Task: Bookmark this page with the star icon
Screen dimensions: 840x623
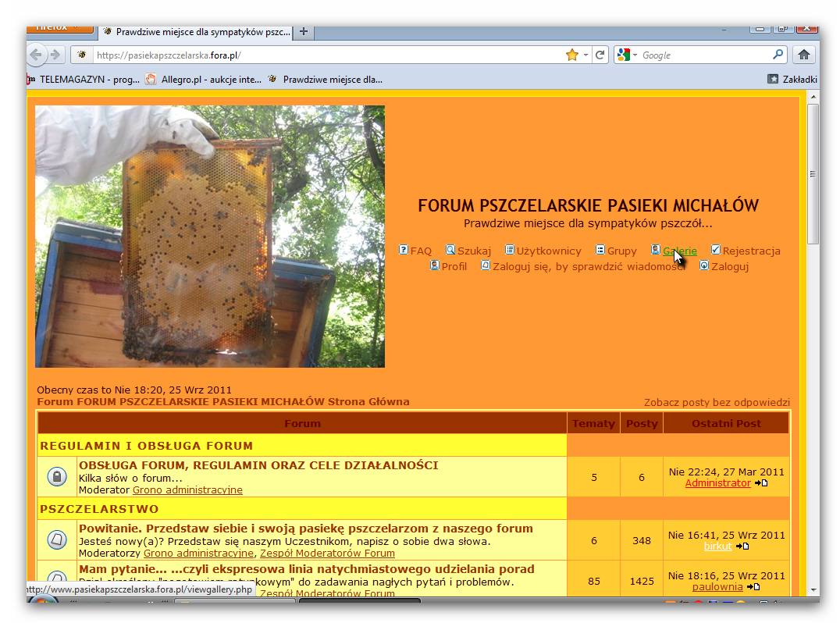Action: pyautogui.click(x=572, y=55)
